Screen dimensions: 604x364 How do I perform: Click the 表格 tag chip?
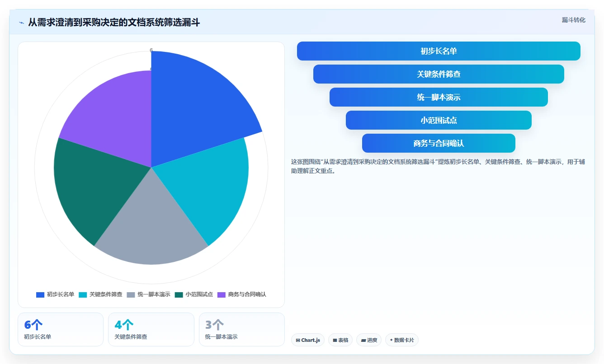click(x=340, y=340)
